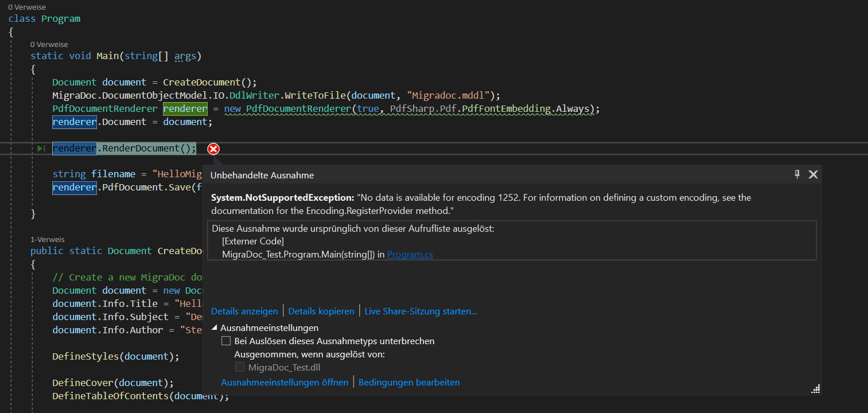Click the green current-statement arrow in margin
Viewport: 868px width, 413px height.
click(x=41, y=149)
